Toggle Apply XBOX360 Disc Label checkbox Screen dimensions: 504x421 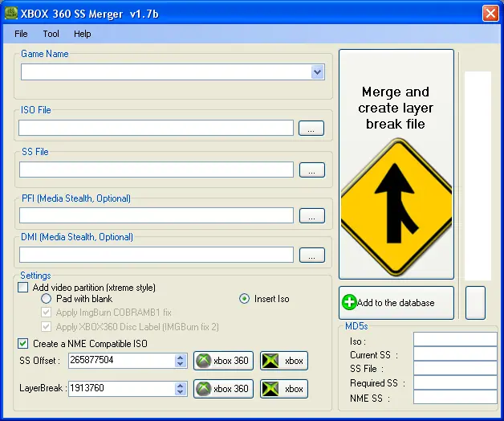pyautogui.click(x=46, y=327)
